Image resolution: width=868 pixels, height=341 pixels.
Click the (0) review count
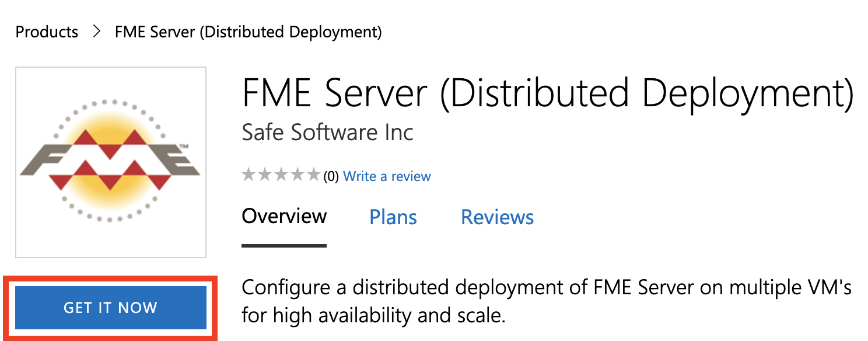(331, 176)
